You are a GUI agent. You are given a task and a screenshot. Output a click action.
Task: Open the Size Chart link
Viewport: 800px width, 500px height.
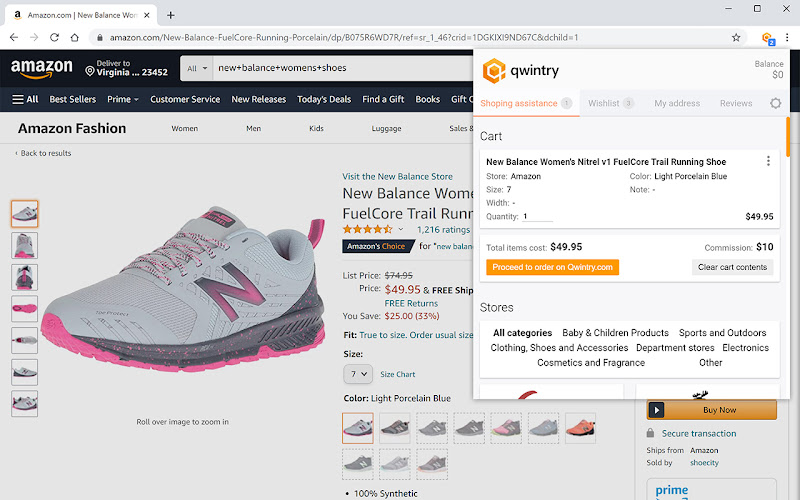[x=397, y=374]
